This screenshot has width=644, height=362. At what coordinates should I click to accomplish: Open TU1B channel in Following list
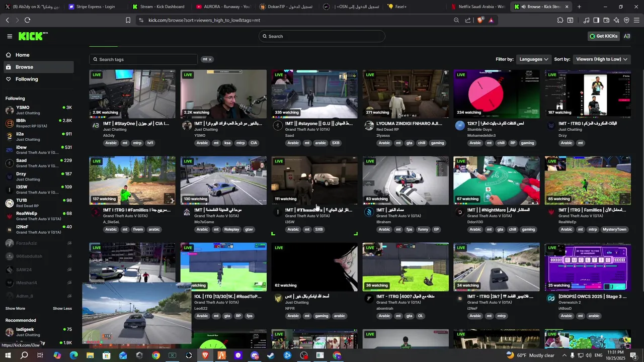pyautogui.click(x=38, y=203)
